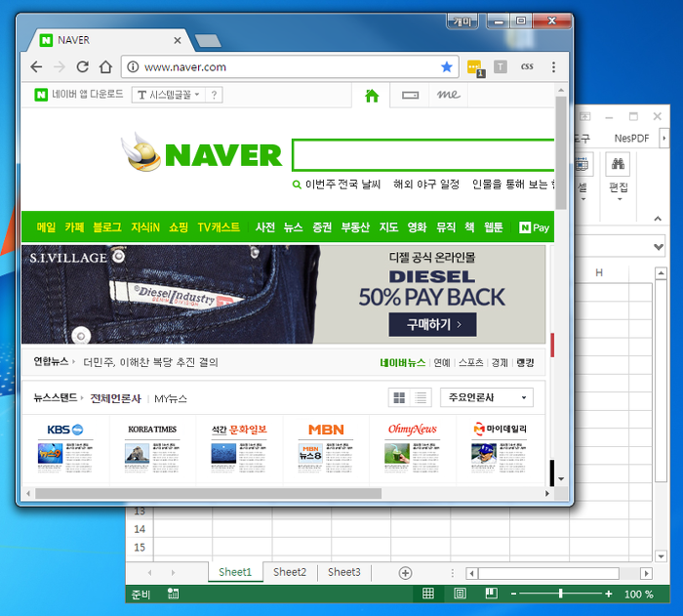The height and width of the screenshot is (616, 683).
Task: Open 쇼핑 in Naver green menu
Action: tap(179, 227)
